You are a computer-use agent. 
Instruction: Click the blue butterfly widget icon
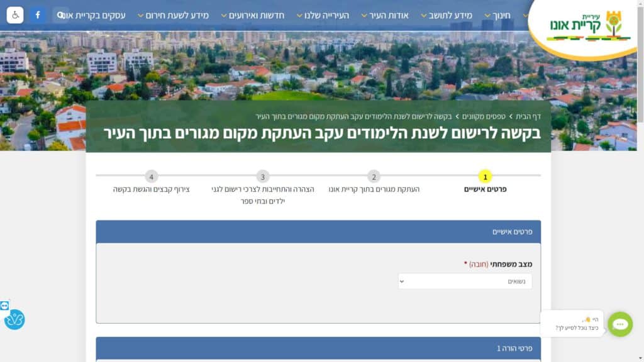tap(14, 320)
